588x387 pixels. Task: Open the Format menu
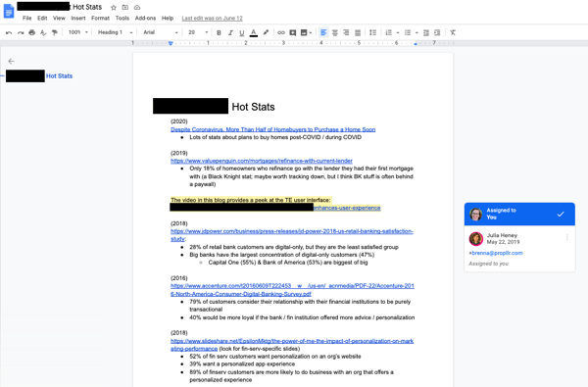pos(101,18)
